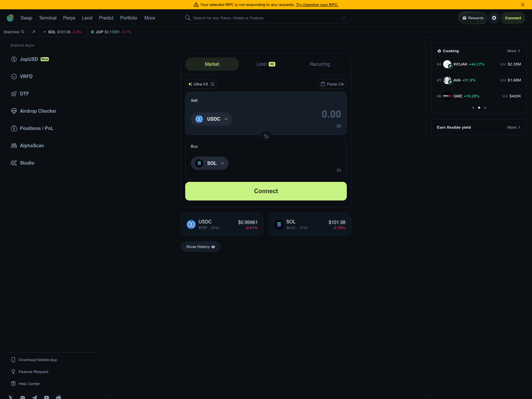This screenshot has width=532, height=399.
Task: Open the settings gear icon
Action: (494, 18)
